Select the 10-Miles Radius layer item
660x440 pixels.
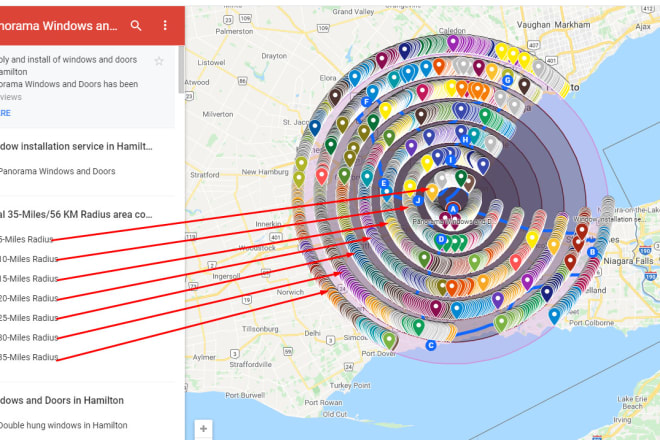pos(29,259)
